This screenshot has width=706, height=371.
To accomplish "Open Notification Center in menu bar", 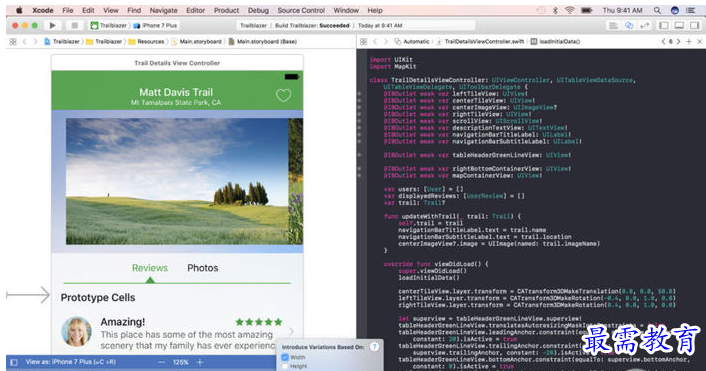I will coord(690,10).
